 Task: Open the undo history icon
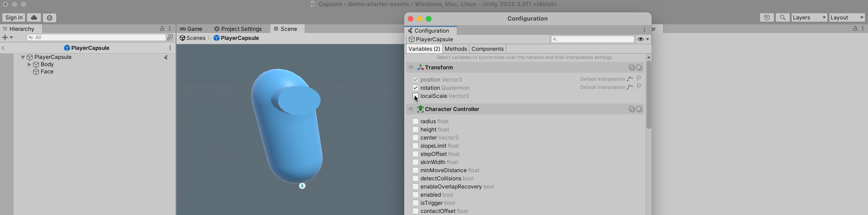pyautogui.click(x=767, y=18)
